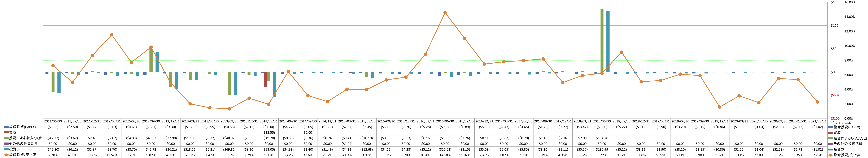868x158 pixels.
Task: Click the その他の投資活動 label in the right-hand legend
Action: 848,144
